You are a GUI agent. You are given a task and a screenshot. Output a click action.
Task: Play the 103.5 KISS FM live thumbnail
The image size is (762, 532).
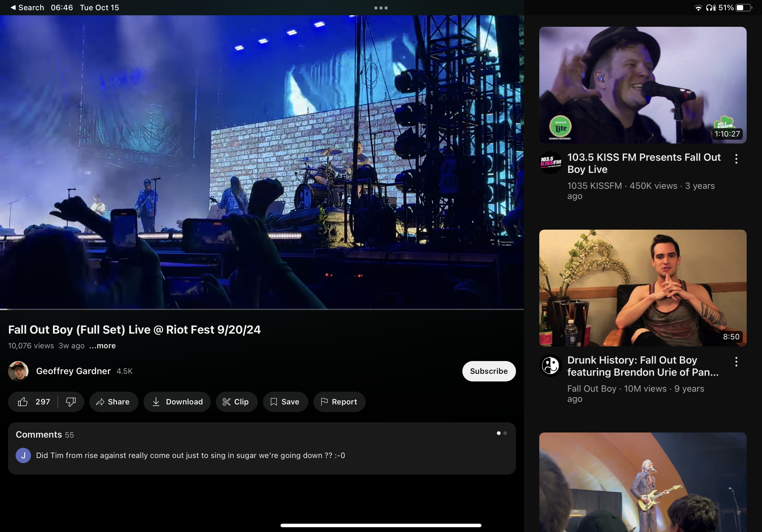point(643,85)
